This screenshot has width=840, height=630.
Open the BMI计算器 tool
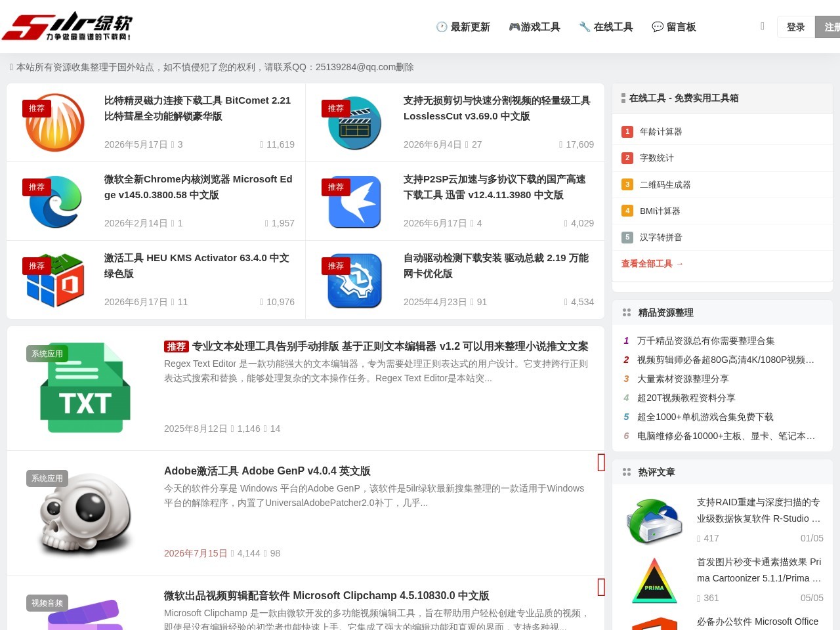660,211
